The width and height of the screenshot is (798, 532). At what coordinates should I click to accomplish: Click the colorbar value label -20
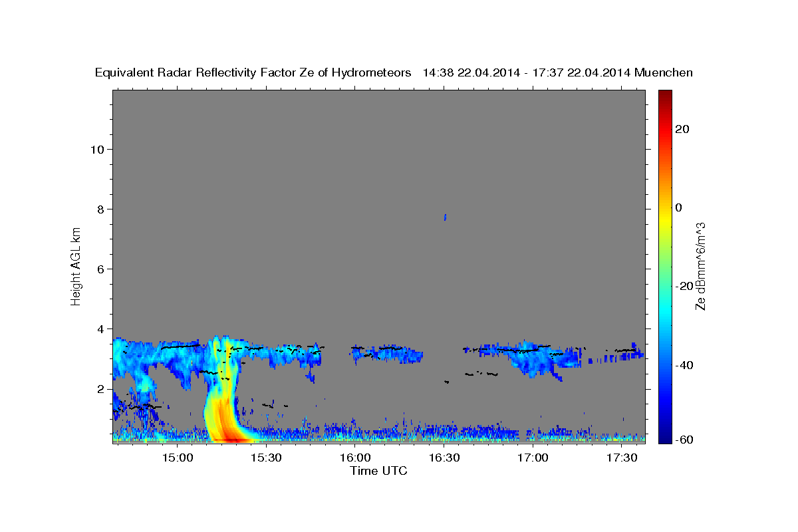coord(684,286)
